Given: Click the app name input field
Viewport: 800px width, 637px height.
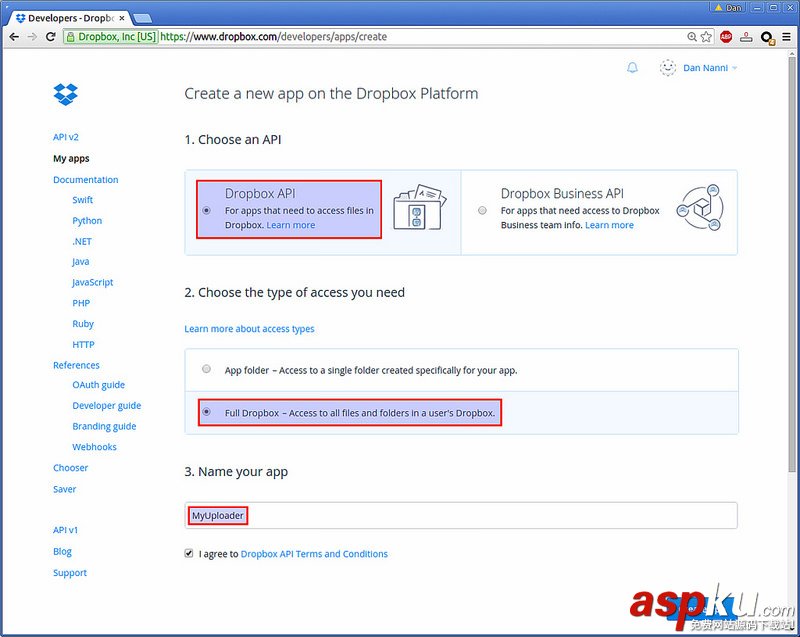Looking at the screenshot, I should [461, 515].
